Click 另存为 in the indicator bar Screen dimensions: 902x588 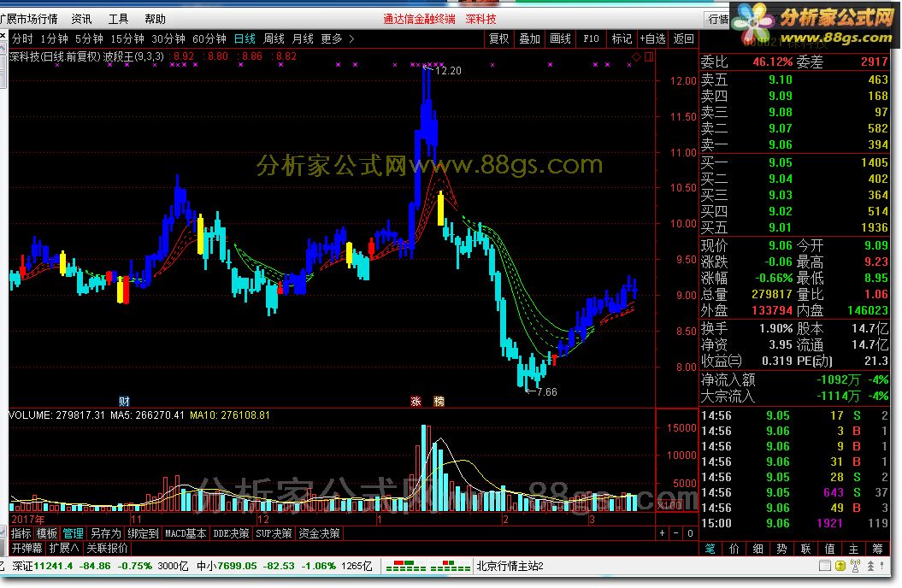[106, 533]
